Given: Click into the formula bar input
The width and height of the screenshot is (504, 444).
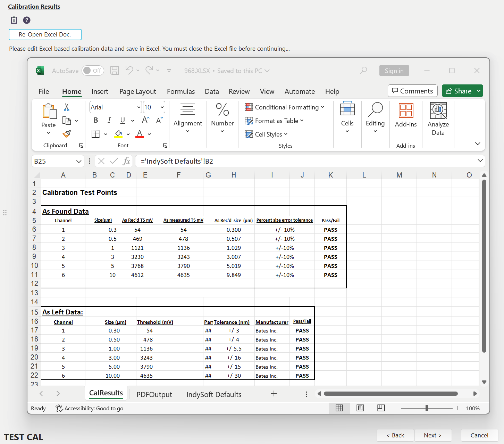Looking at the screenshot, I should pos(305,161).
